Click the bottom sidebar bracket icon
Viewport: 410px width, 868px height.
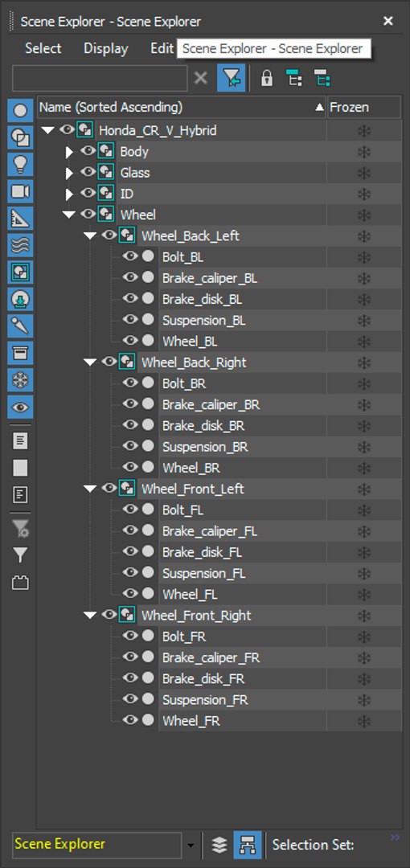click(21, 583)
